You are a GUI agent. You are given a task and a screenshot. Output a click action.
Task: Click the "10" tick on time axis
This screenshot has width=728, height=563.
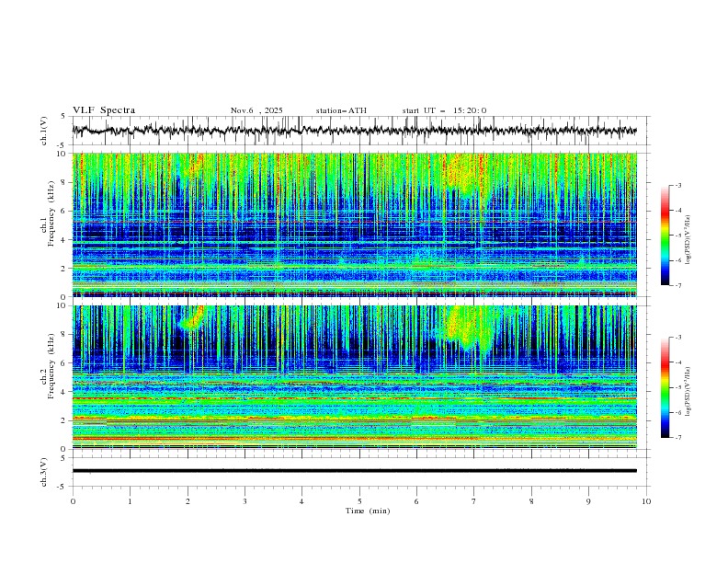point(646,501)
